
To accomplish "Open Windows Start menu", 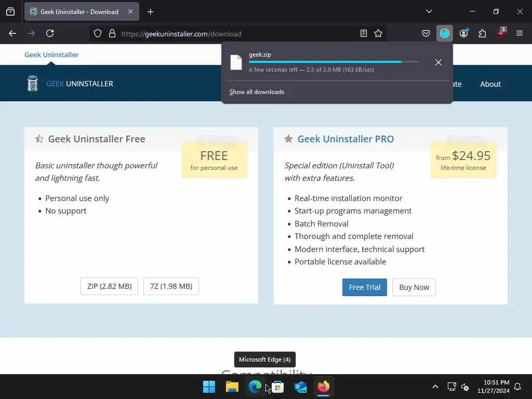I will [x=209, y=387].
